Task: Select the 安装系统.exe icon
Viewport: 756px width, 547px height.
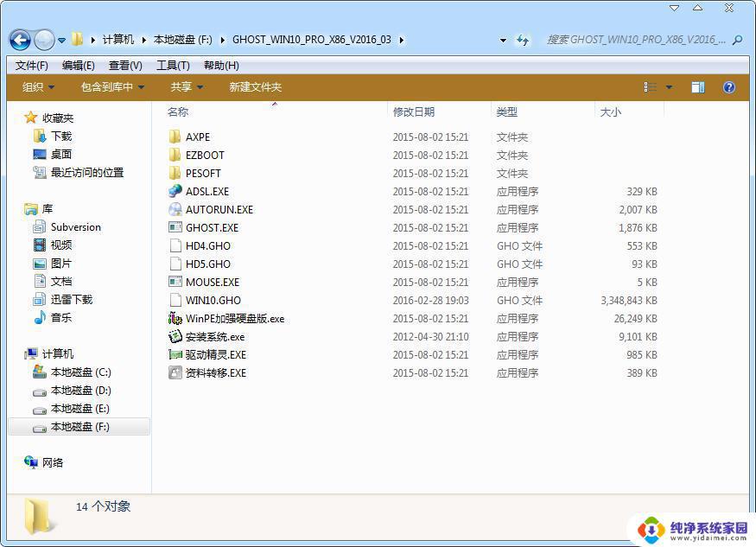Action: [175, 336]
